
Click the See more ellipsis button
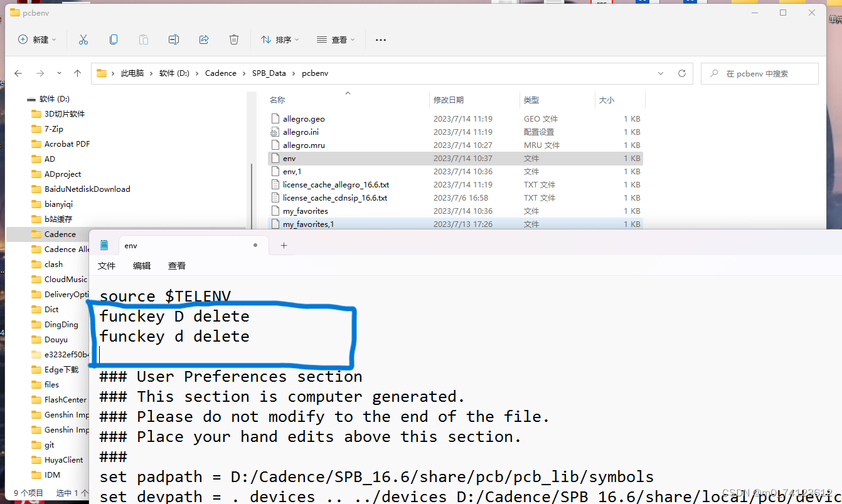[380, 39]
